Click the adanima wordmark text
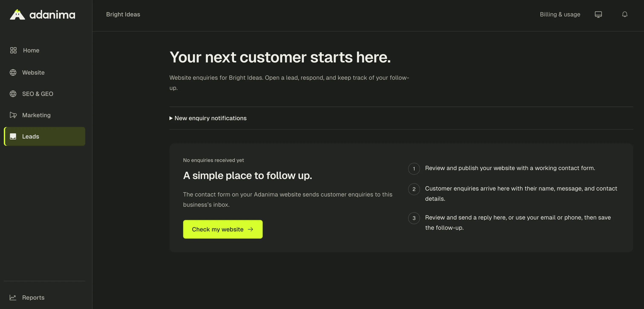Viewport: 644px width, 309px height. 52,15
